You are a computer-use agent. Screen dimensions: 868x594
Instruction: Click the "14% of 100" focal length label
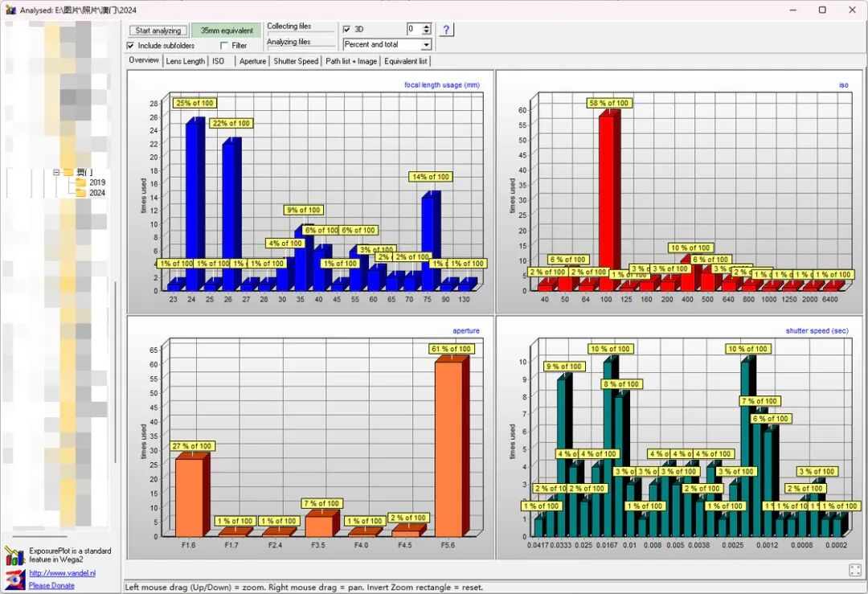click(x=431, y=177)
